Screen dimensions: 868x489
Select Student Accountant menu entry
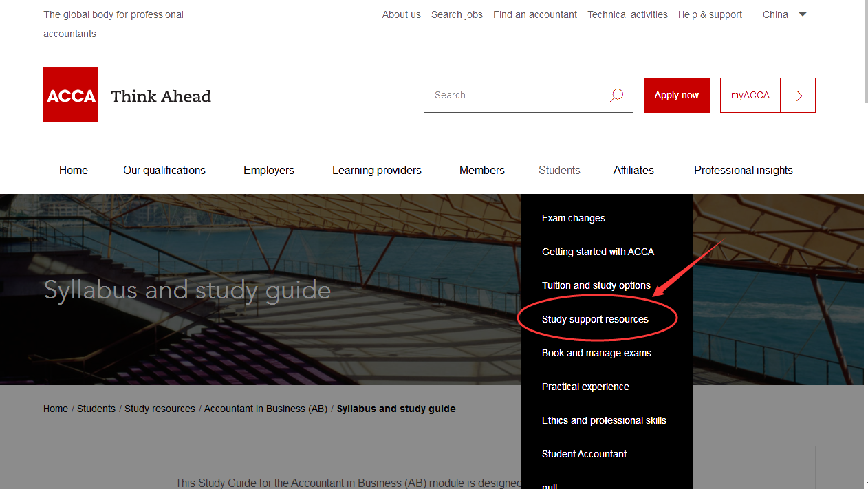[584, 454]
